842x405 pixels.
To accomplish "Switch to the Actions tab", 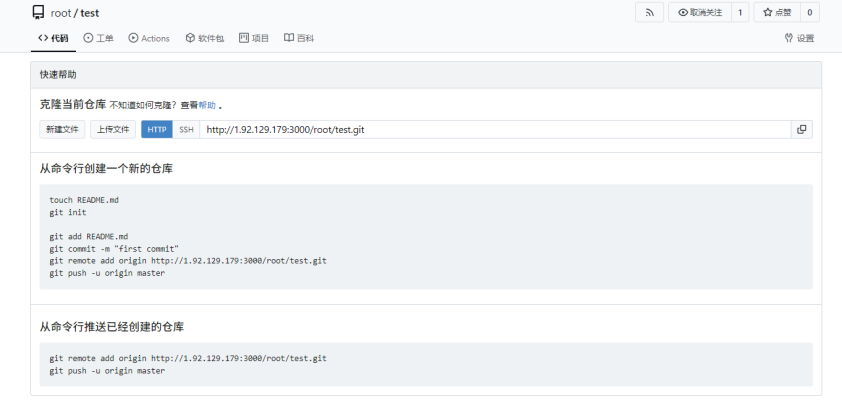I will [x=149, y=38].
